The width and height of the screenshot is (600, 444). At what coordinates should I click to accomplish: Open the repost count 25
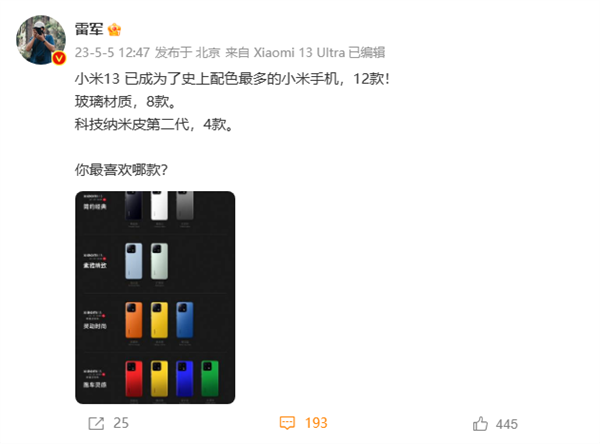(x=121, y=423)
